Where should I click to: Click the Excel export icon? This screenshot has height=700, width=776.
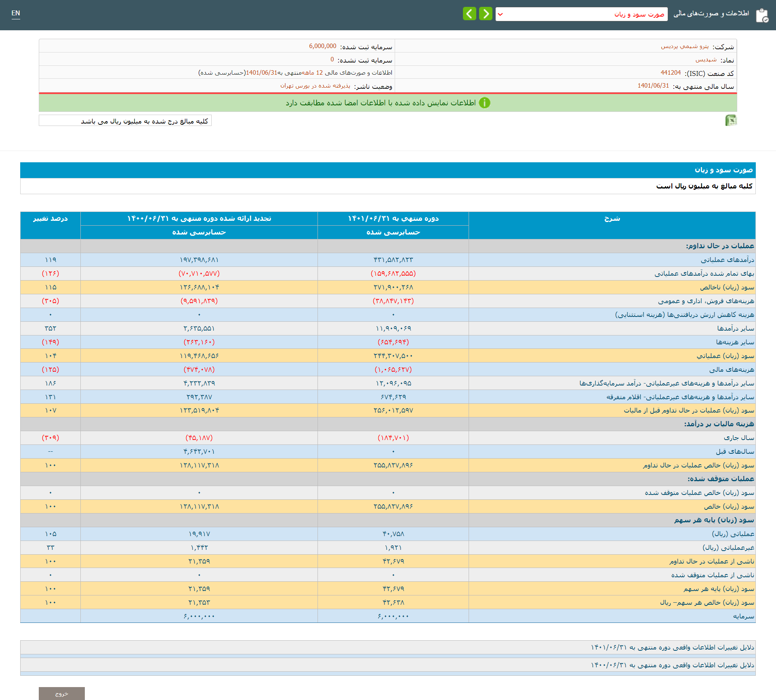731,120
